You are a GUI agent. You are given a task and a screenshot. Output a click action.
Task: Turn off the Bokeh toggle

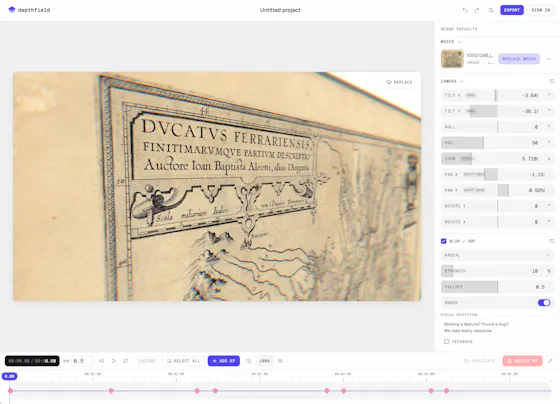pos(544,303)
